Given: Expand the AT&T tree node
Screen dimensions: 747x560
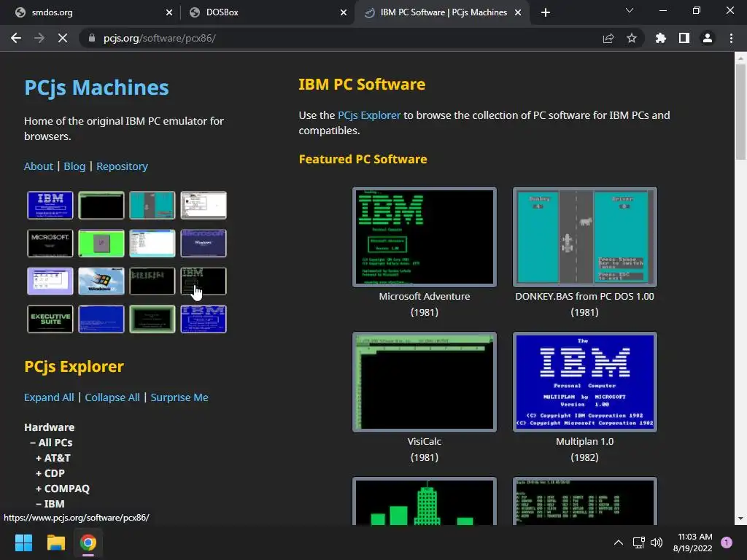Looking at the screenshot, I should (x=53, y=458).
